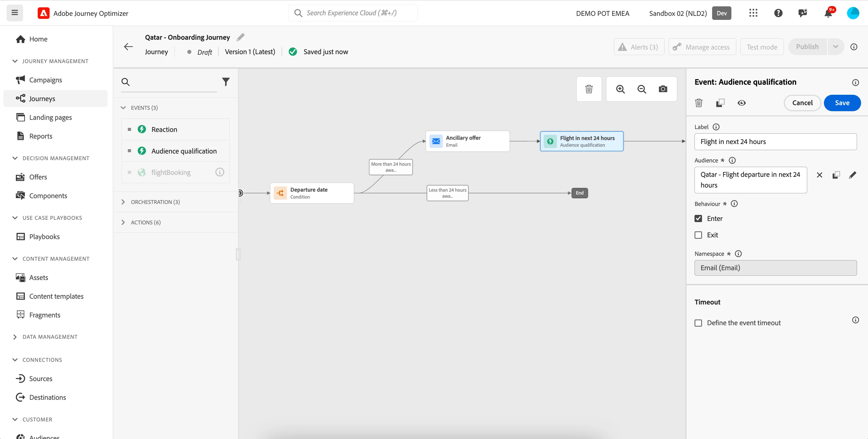
Task: Collapse the EVENTS (3) section
Action: click(123, 107)
